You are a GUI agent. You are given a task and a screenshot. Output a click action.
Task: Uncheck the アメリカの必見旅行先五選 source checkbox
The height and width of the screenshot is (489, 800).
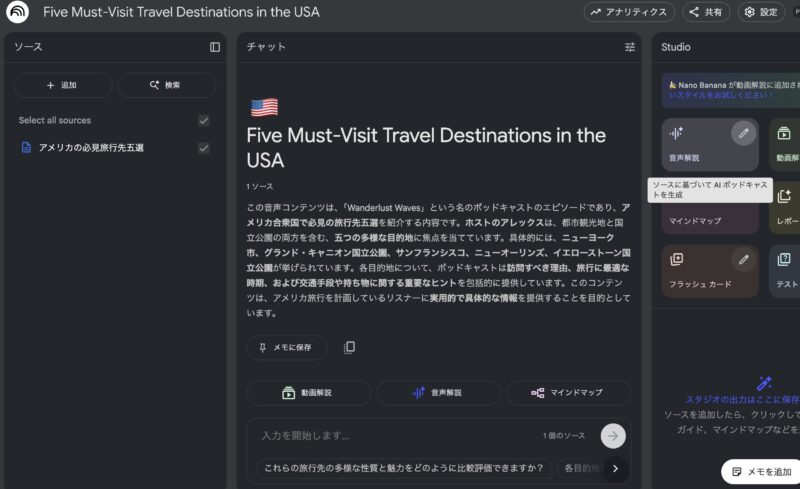tap(204, 148)
